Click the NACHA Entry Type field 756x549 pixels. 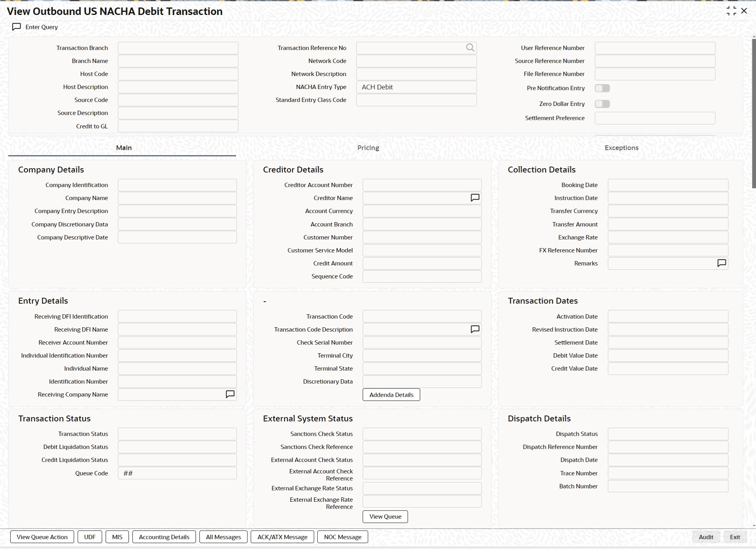(417, 87)
